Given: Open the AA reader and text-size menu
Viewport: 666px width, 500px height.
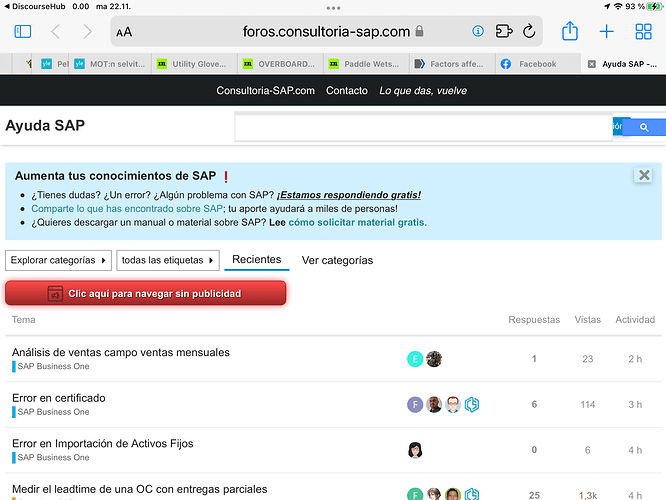Looking at the screenshot, I should [x=124, y=32].
